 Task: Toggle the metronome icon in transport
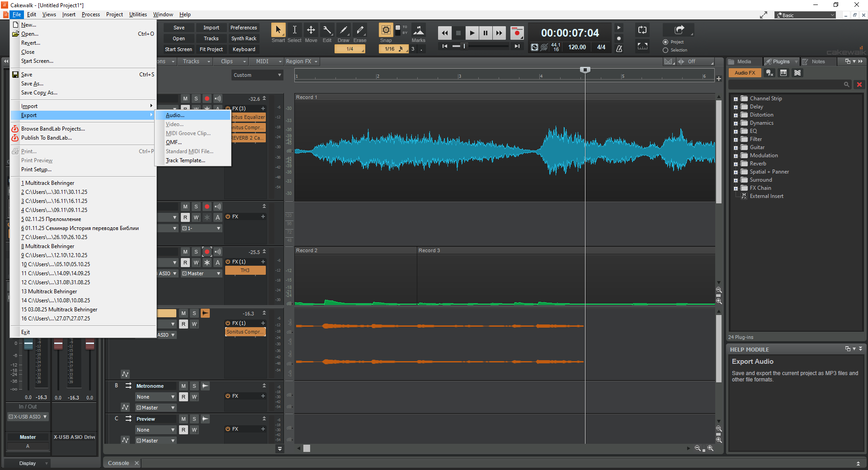click(619, 48)
